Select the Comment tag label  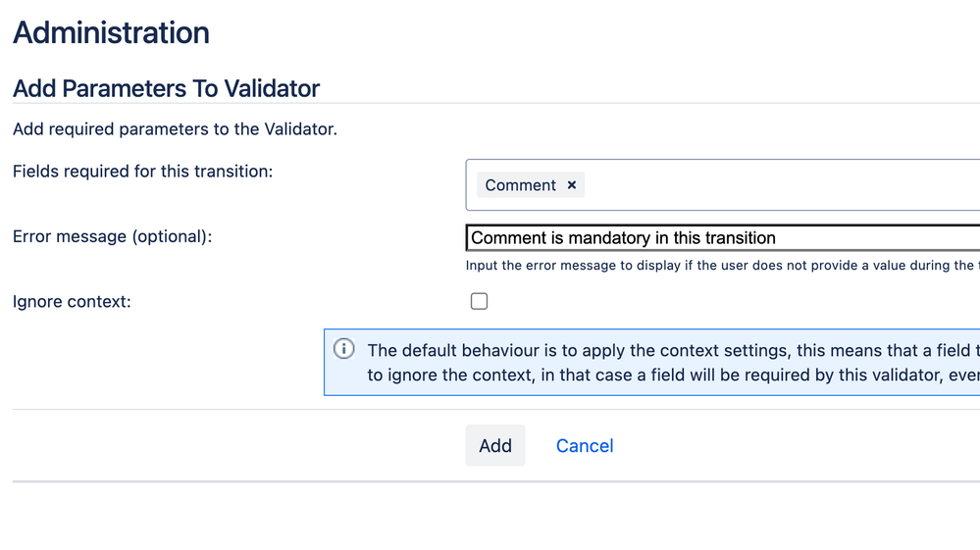point(520,184)
